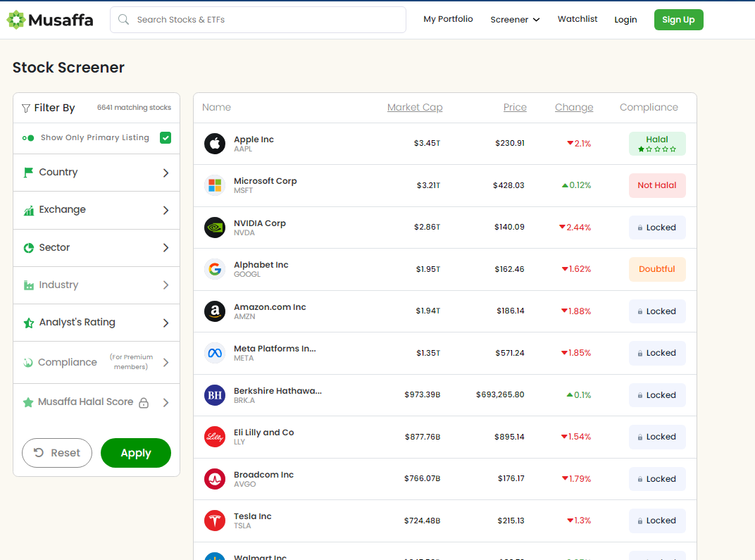
Task: Click Meta Platforms market cap $1.35T
Action: (428, 353)
